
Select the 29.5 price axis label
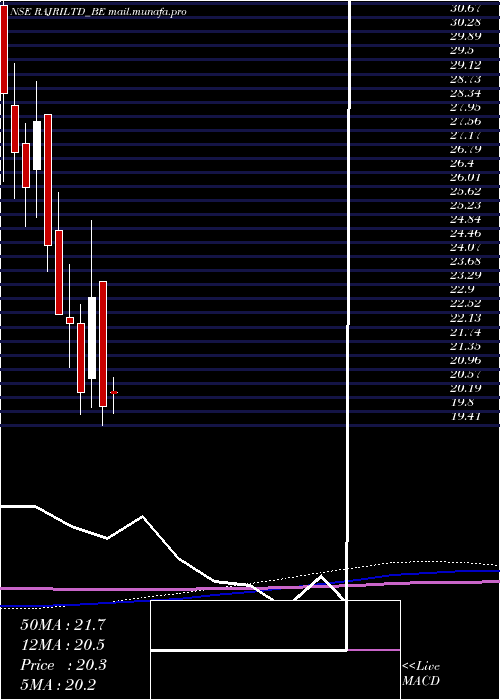462,50
